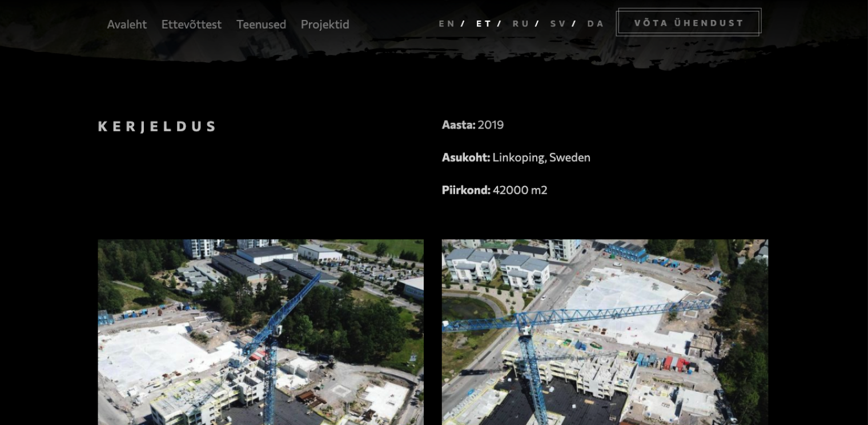
Task: Click the Asukoht: label
Action: [x=466, y=157]
